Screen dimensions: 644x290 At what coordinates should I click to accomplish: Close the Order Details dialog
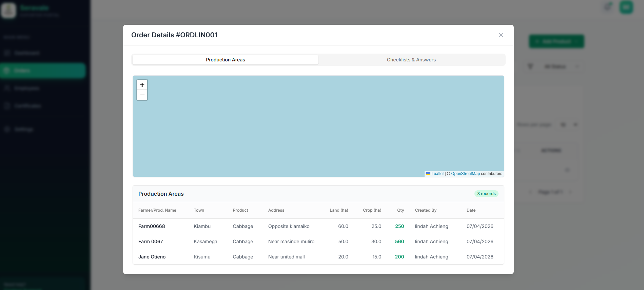pyautogui.click(x=501, y=35)
